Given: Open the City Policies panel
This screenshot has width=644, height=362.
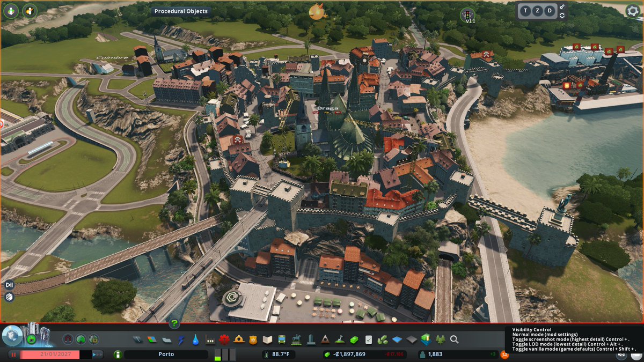Looking at the screenshot, I should click(369, 339).
